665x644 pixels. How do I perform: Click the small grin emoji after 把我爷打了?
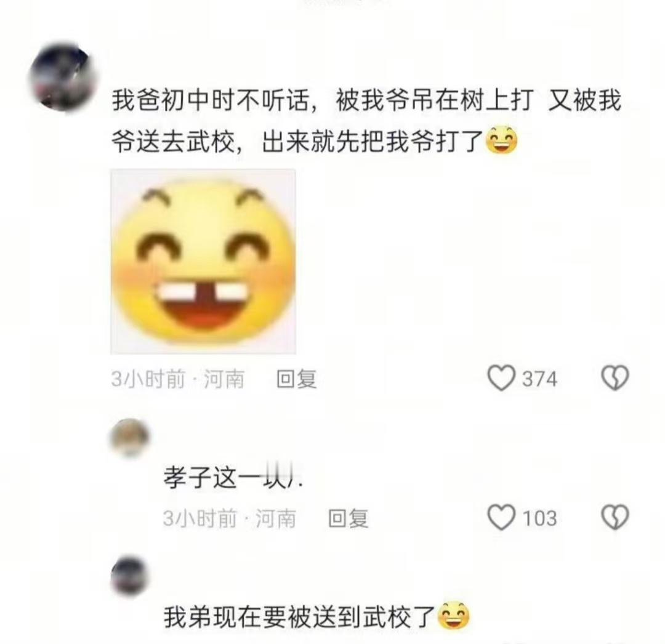(x=501, y=140)
